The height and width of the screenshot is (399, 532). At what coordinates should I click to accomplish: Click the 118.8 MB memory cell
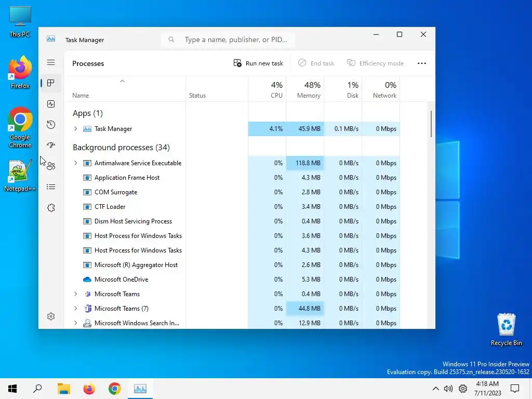point(305,163)
